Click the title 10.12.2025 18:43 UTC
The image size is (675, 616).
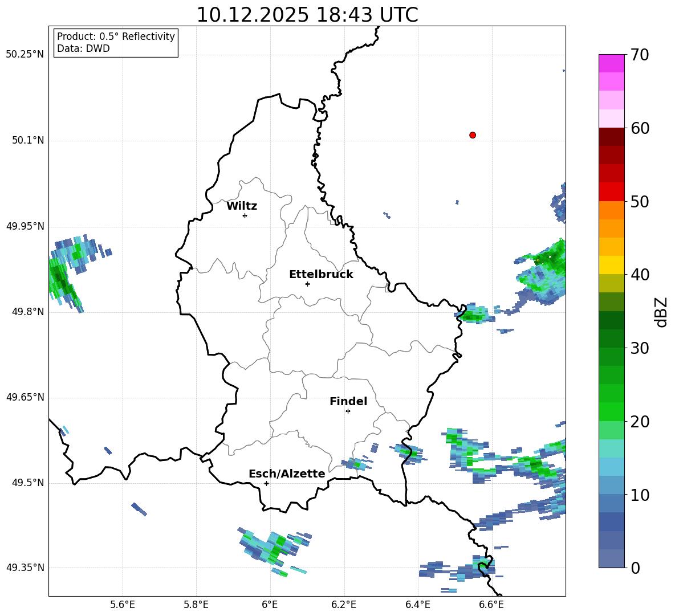pos(307,15)
